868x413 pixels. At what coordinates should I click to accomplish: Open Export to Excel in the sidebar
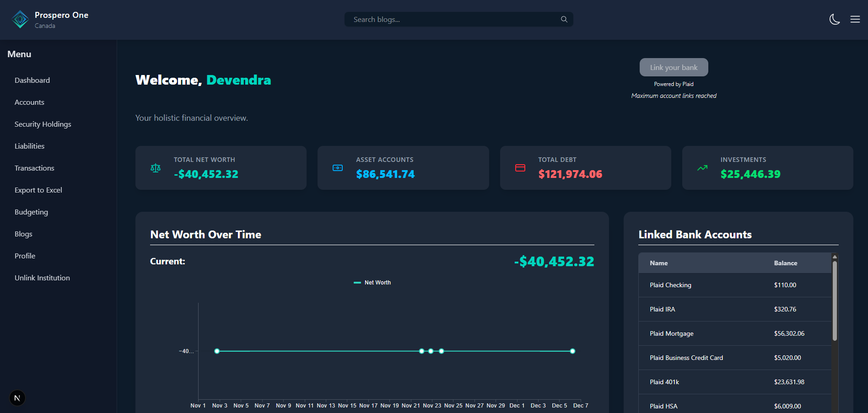tap(38, 190)
